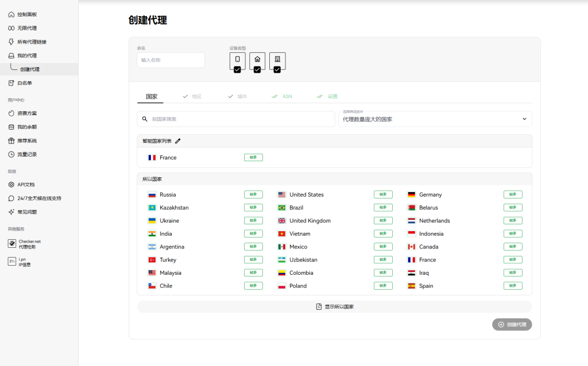Click the 创建代理 button

(x=512, y=325)
